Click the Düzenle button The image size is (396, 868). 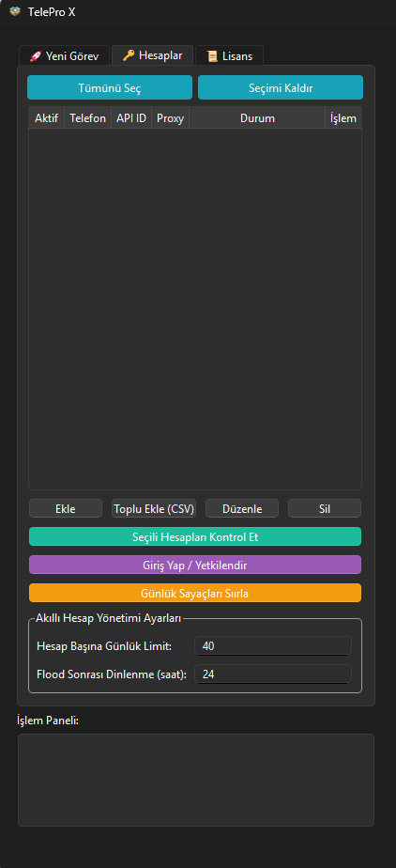tap(242, 509)
